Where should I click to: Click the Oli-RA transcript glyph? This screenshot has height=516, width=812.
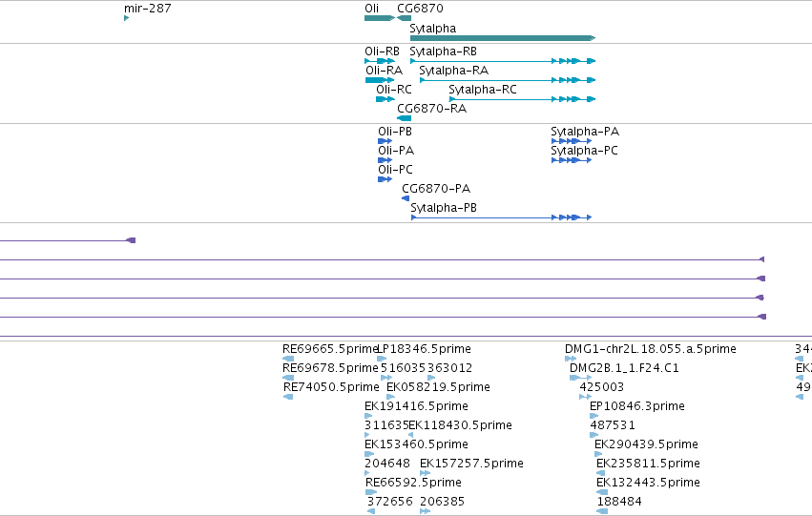(380, 80)
